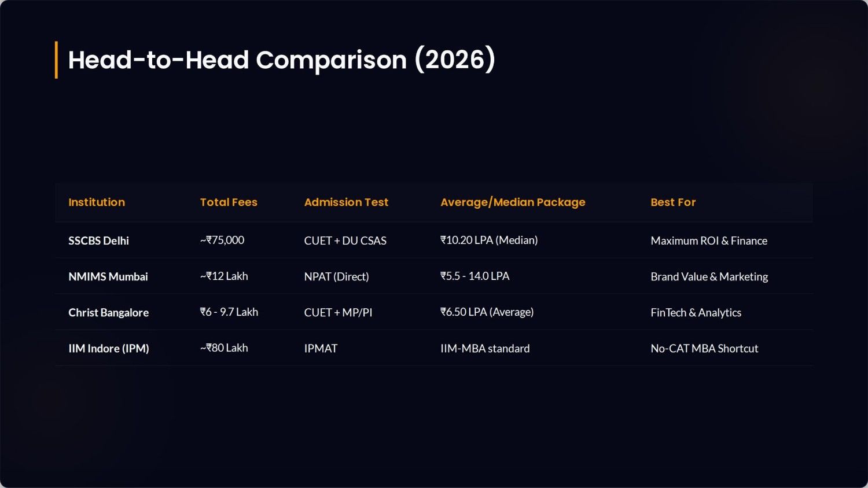
Task: Click the ₹10.20 LPA (Median) cell
Action: click(x=489, y=240)
